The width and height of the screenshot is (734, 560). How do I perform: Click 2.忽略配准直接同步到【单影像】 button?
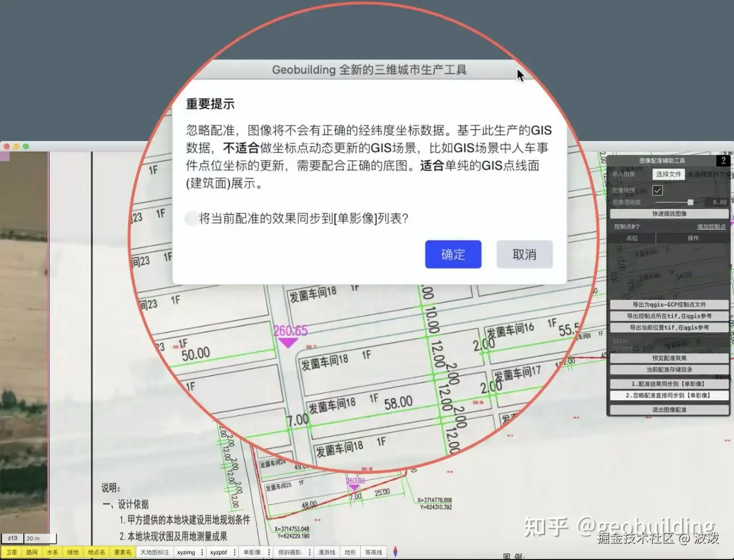[669, 395]
